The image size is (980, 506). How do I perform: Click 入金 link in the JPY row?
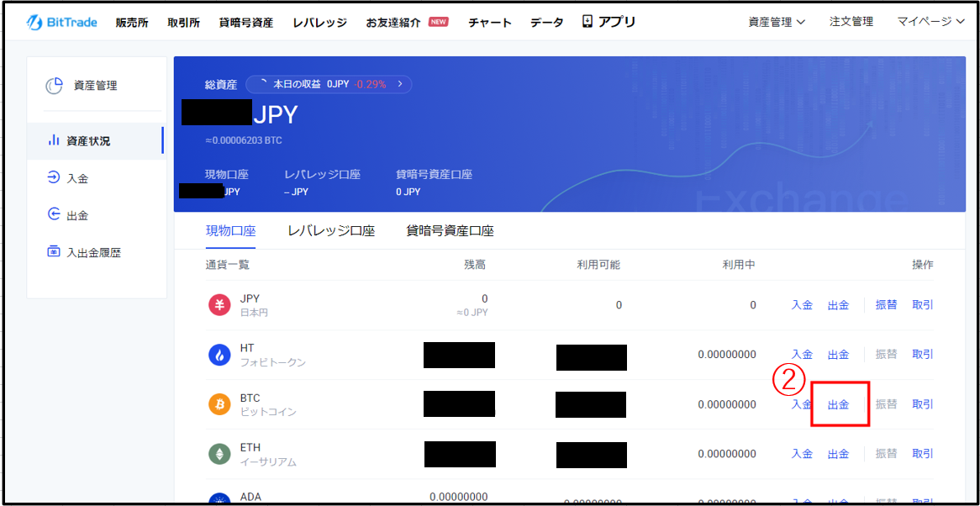coord(802,305)
